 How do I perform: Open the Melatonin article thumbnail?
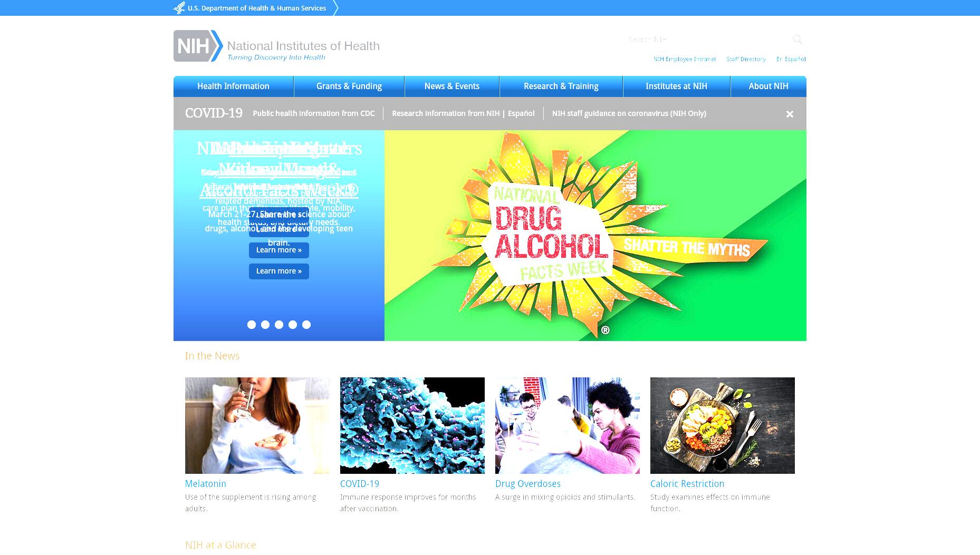(x=257, y=425)
